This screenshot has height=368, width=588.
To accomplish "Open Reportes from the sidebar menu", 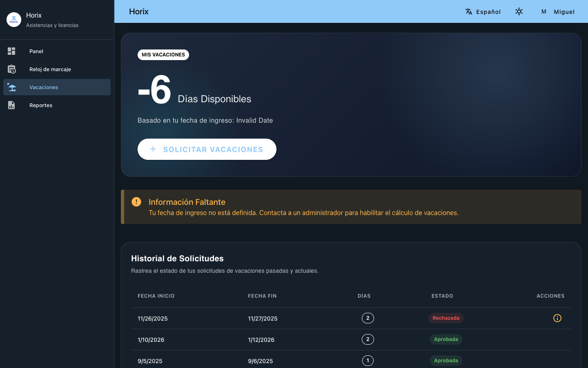I will 41,105.
